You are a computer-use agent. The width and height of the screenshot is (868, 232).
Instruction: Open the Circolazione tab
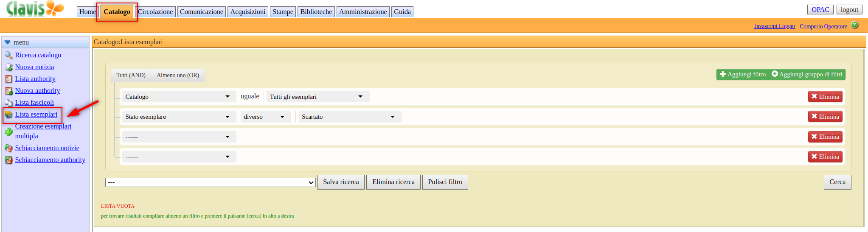155,12
